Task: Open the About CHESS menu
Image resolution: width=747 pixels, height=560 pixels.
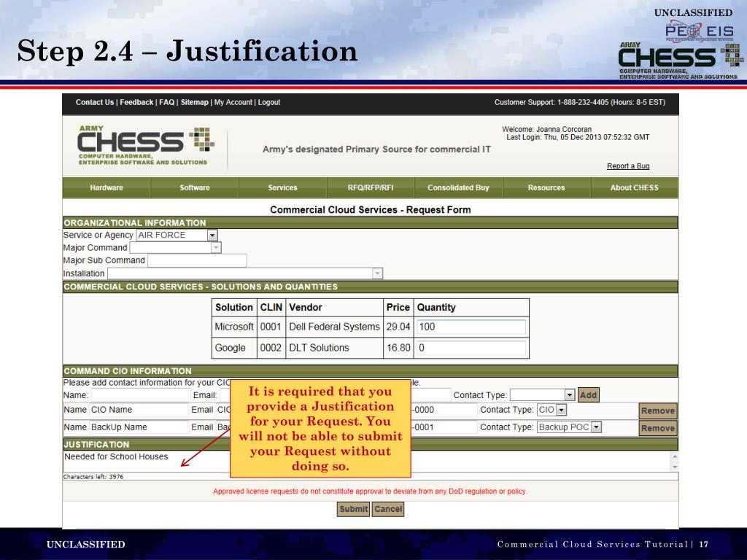Action: pyautogui.click(x=635, y=187)
